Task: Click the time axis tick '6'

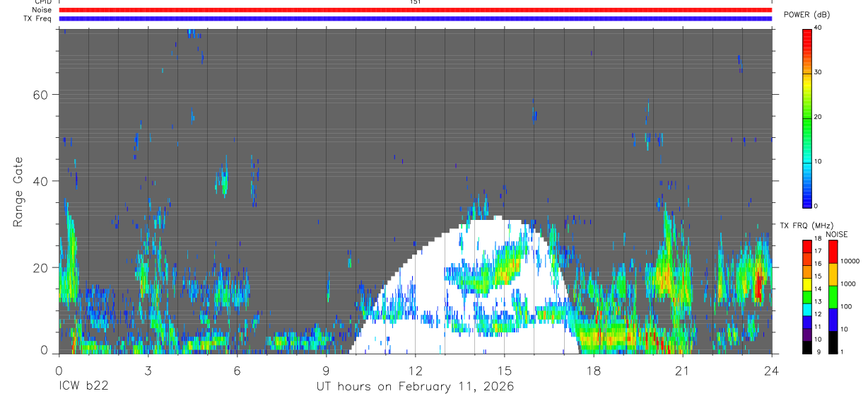Action: point(237,370)
